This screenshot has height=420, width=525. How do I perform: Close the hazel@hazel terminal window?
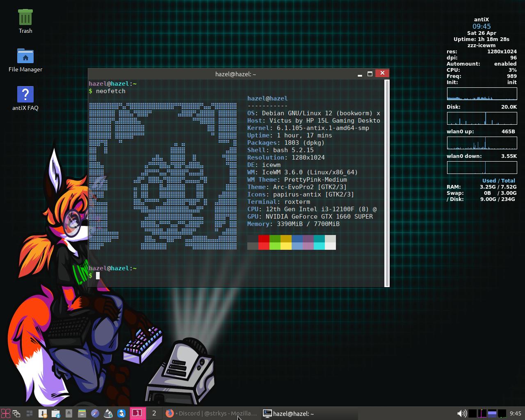point(382,73)
